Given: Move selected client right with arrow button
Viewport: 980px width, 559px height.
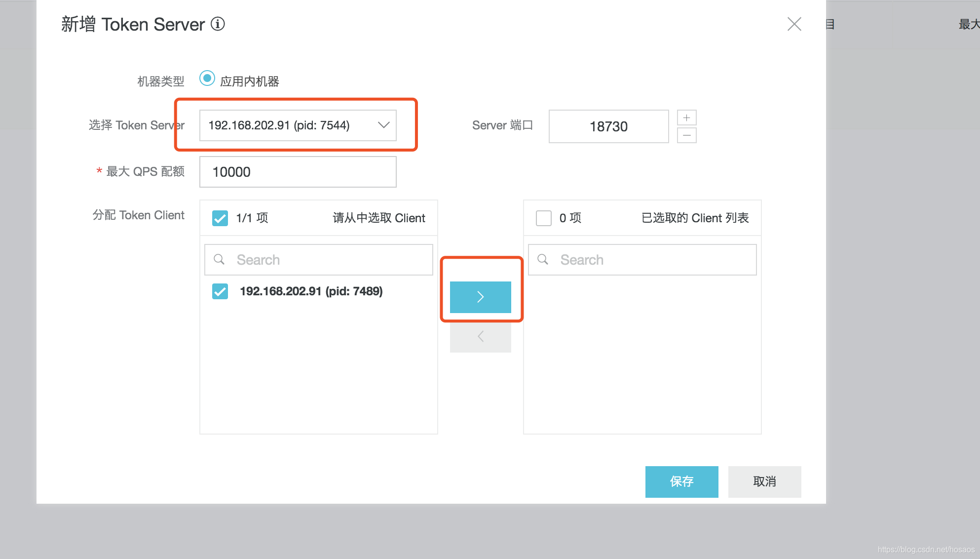Looking at the screenshot, I should (x=481, y=297).
